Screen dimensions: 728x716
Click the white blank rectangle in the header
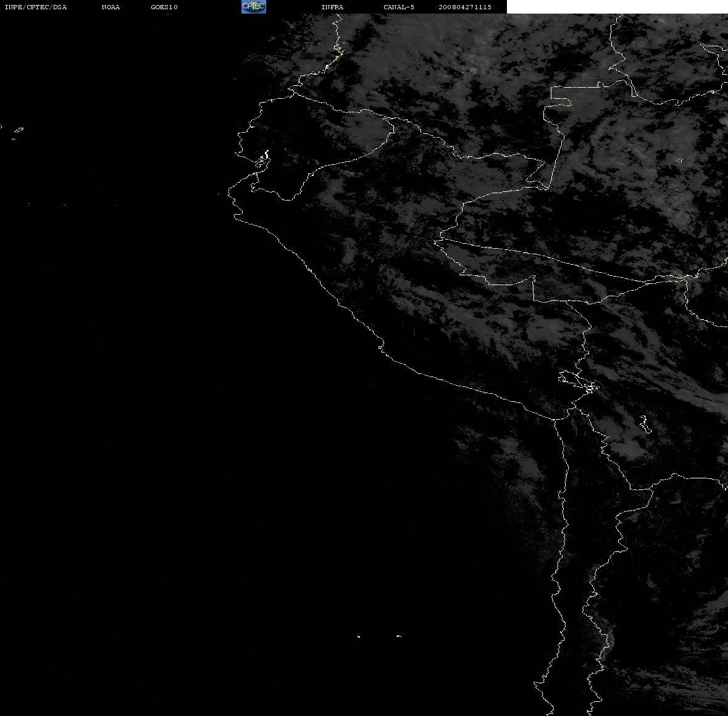[x=617, y=7]
